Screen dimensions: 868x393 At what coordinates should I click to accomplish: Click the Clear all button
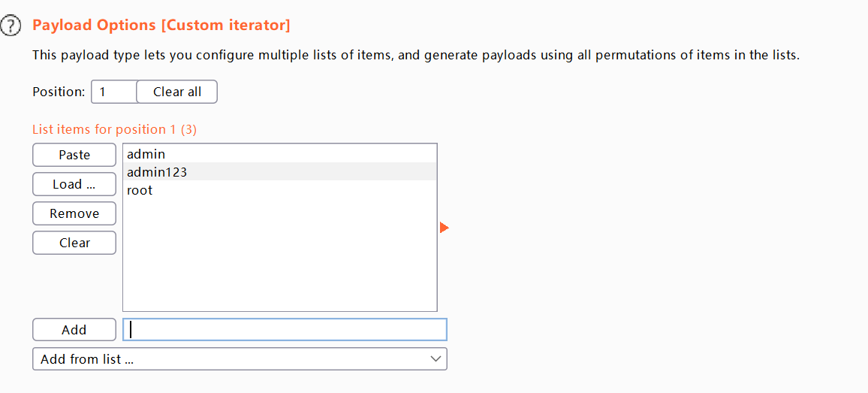(177, 92)
